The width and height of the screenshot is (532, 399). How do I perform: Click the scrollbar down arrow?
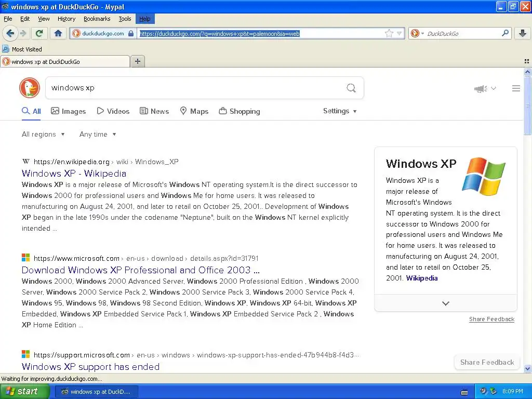(527, 368)
